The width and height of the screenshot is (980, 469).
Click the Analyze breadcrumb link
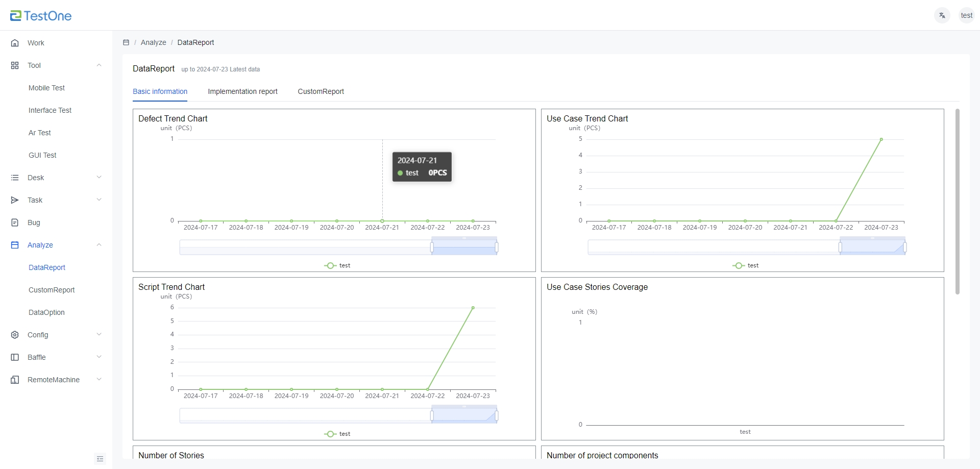153,42
